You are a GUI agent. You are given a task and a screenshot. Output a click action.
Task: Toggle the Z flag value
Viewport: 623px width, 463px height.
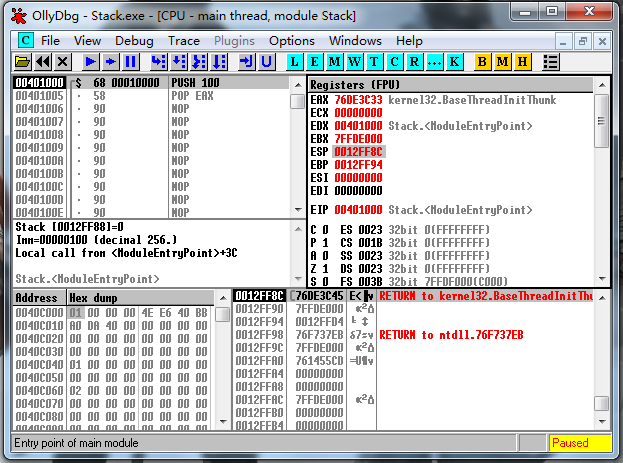[x=325, y=269]
